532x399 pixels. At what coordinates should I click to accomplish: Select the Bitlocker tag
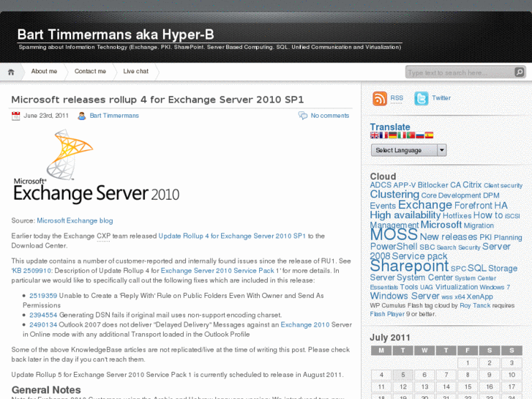point(432,185)
